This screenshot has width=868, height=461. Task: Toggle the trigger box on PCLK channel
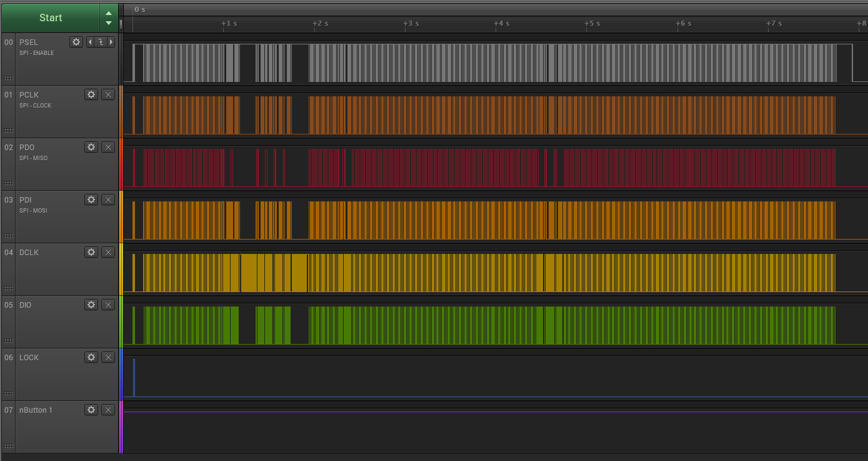pyautogui.click(x=108, y=94)
